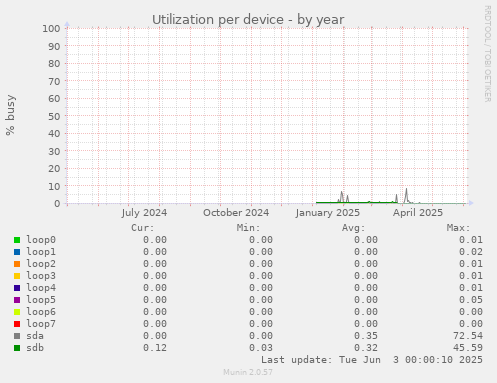
Task: Click the 'Max:' column header
Action: (458, 228)
